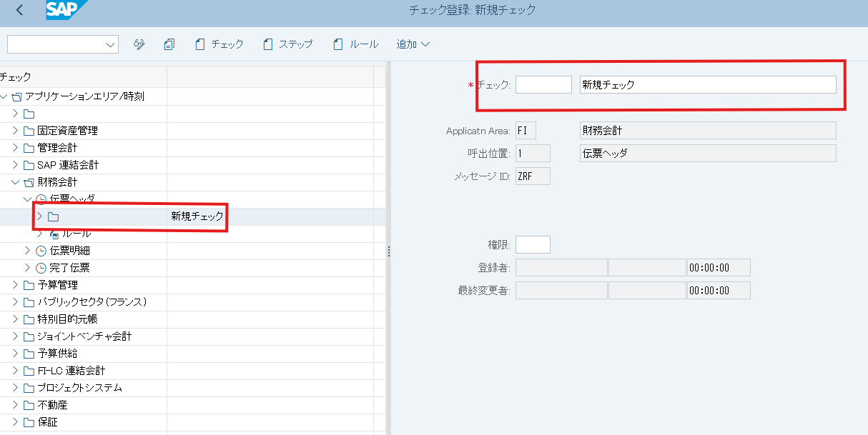The height and width of the screenshot is (435, 868).
Task: Click the copy icon in the toolbar
Action: [169, 44]
